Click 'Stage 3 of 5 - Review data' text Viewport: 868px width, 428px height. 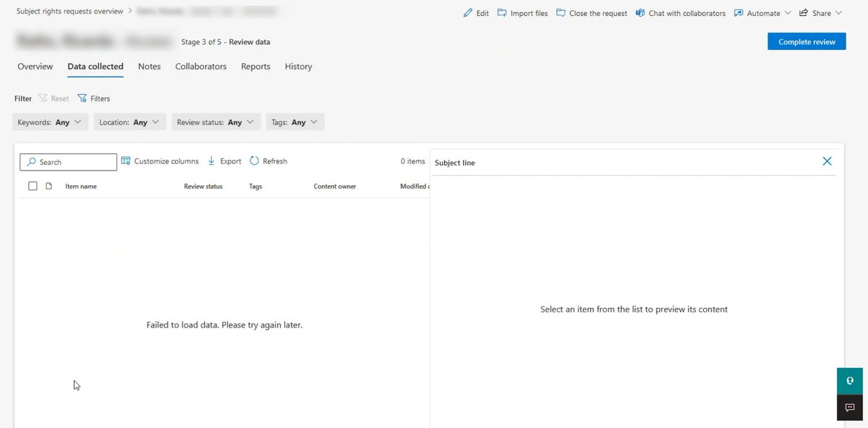(x=226, y=42)
